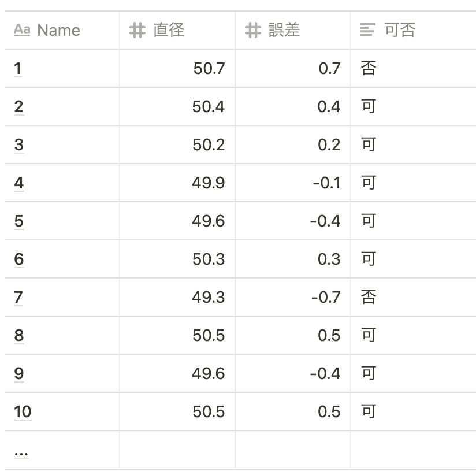Click the -0.1 error value
Image resolution: width=476 pixels, height=475 pixels.
pyautogui.click(x=326, y=183)
